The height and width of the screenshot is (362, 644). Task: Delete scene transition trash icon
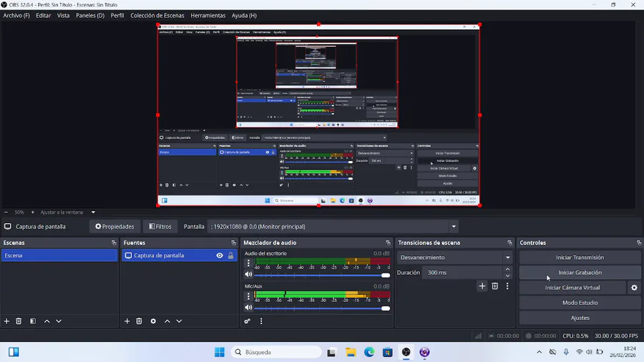(495, 286)
